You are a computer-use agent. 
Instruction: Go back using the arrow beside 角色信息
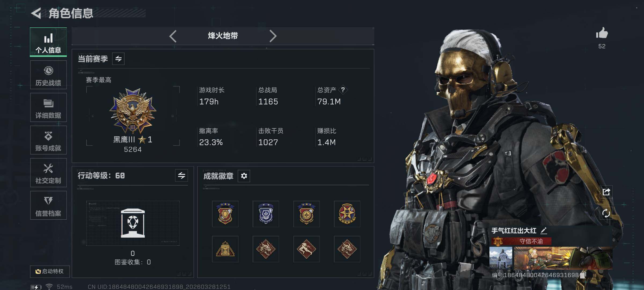(x=36, y=13)
